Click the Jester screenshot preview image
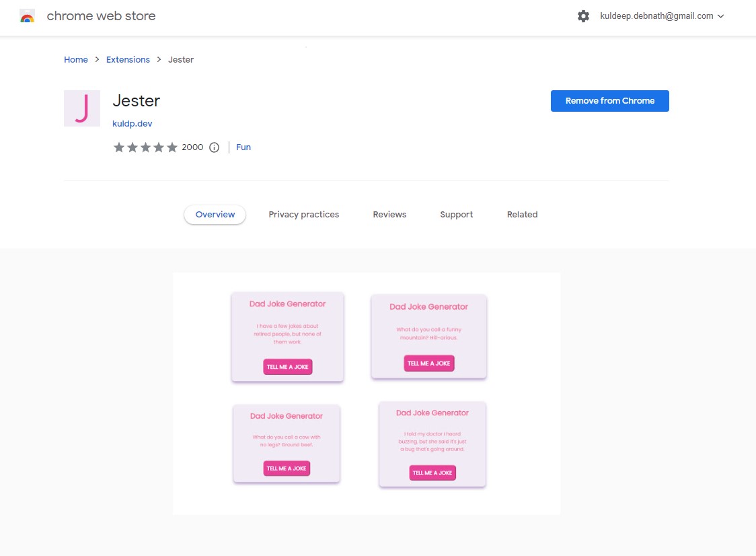The image size is (756, 556). pyautogui.click(x=367, y=393)
